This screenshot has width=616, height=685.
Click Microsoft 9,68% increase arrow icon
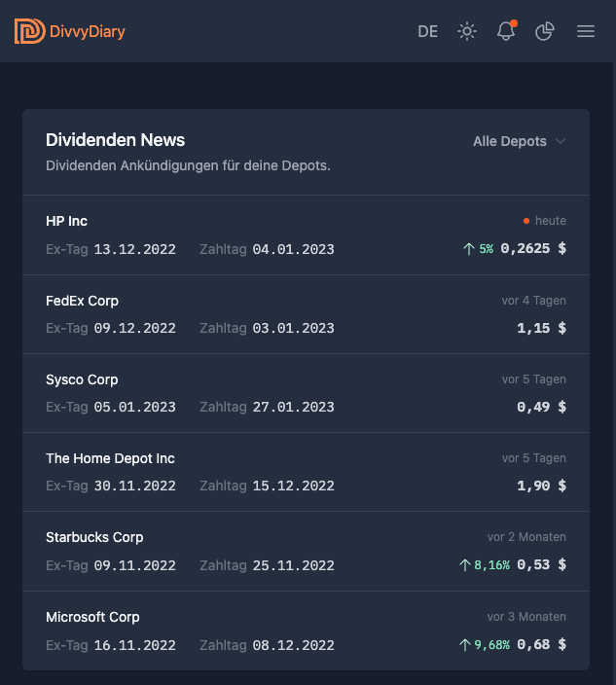(x=465, y=644)
